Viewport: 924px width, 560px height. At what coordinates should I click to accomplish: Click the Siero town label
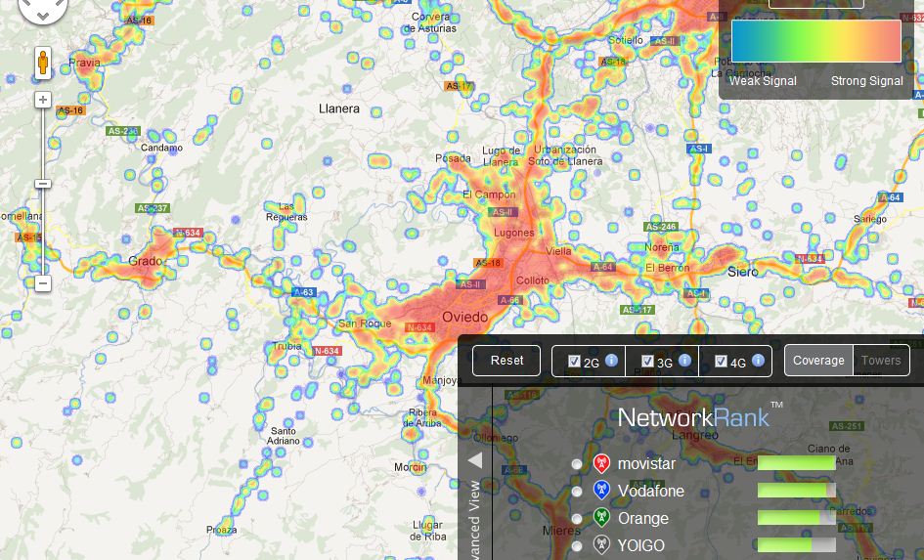coord(742,272)
